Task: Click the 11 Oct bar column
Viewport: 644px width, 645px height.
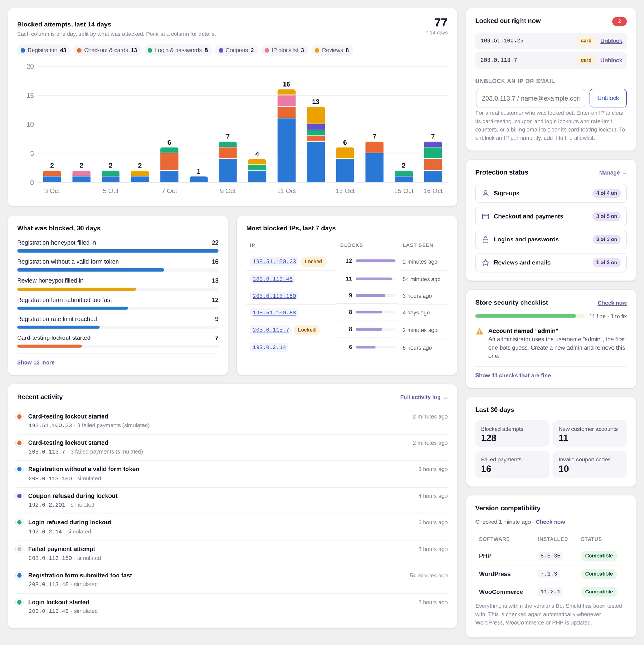Action: coord(286,136)
